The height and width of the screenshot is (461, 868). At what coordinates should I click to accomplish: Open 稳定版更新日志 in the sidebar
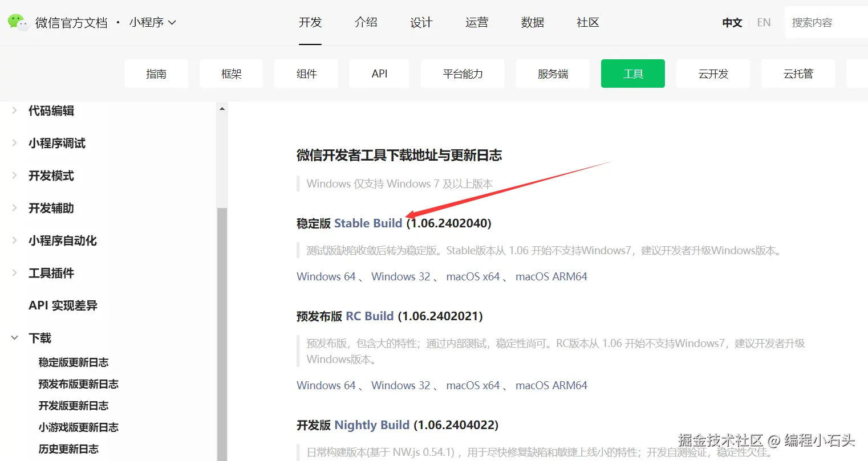coord(74,362)
